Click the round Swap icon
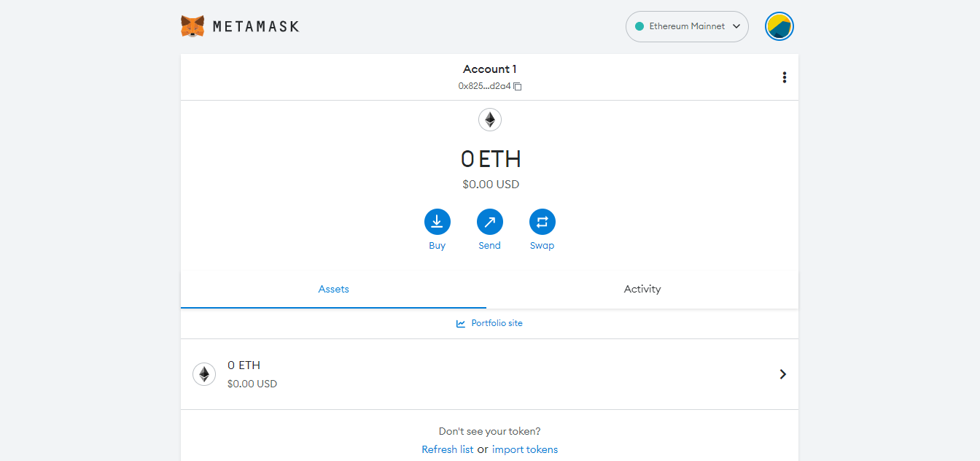 pos(542,222)
